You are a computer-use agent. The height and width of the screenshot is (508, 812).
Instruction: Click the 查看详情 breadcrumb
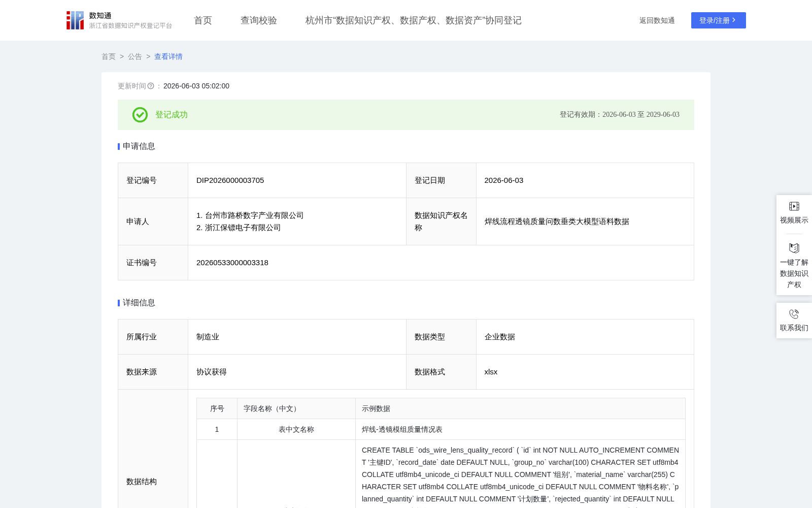point(168,56)
